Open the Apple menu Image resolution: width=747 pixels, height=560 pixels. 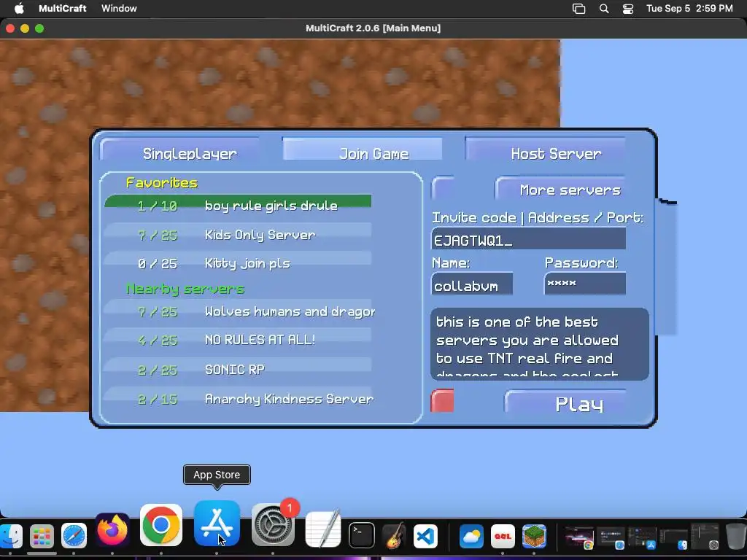[x=19, y=8]
